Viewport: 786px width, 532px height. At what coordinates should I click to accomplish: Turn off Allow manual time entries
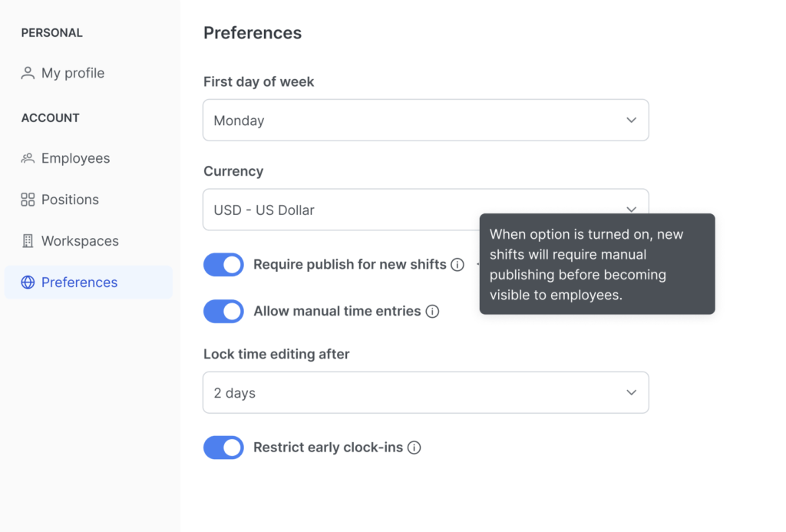pos(223,311)
